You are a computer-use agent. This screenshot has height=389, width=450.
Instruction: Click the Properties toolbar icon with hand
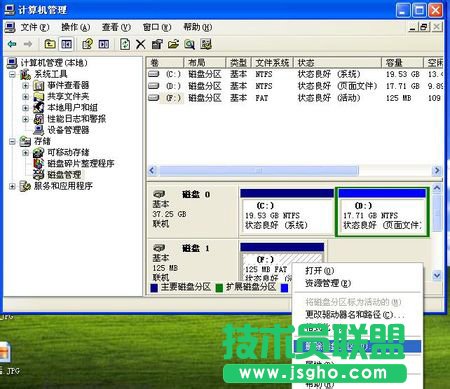87,44
